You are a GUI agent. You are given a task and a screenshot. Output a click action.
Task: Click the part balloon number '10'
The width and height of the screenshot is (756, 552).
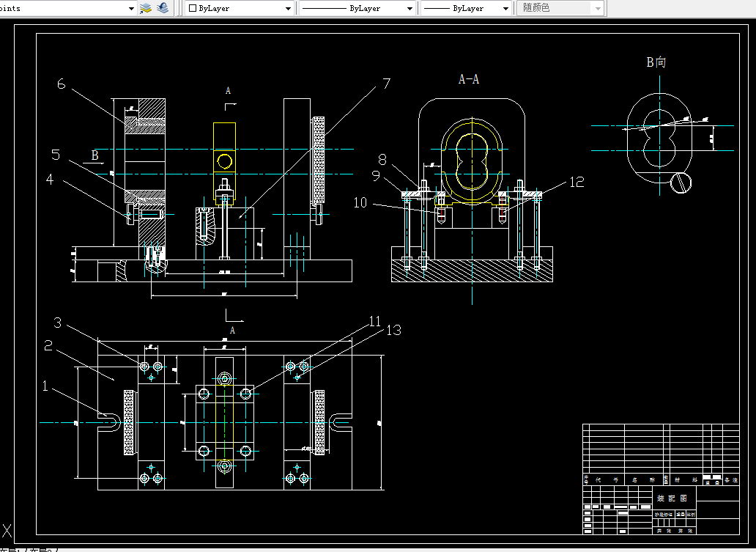(x=360, y=202)
